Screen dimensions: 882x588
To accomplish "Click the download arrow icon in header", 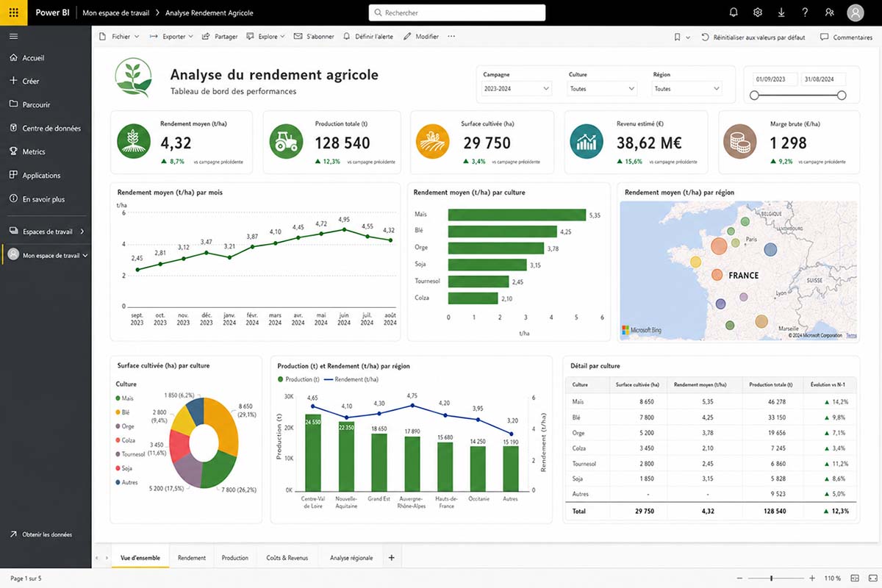I will pyautogui.click(x=781, y=12).
